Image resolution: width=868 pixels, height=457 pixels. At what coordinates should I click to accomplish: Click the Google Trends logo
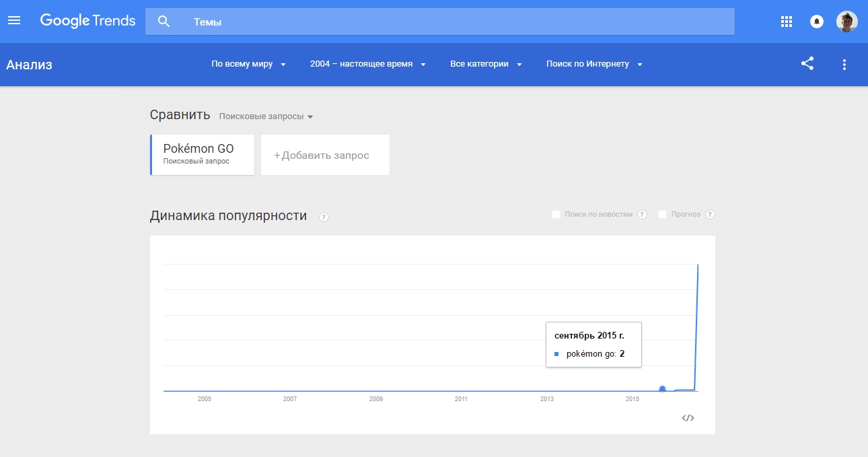click(x=87, y=21)
